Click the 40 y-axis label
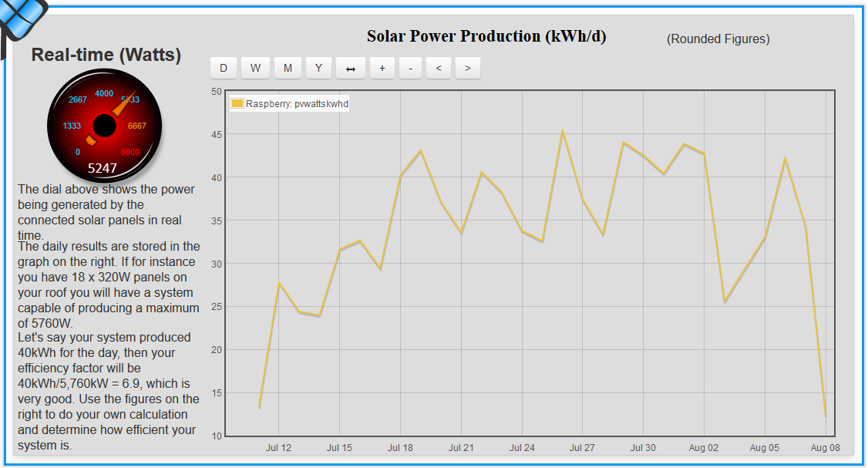 (x=217, y=178)
